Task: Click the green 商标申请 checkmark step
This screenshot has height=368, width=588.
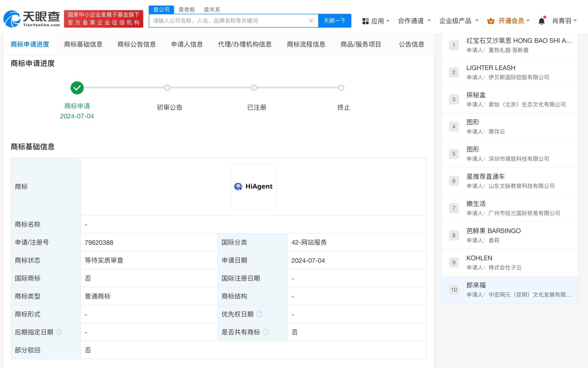Action: coord(77,88)
